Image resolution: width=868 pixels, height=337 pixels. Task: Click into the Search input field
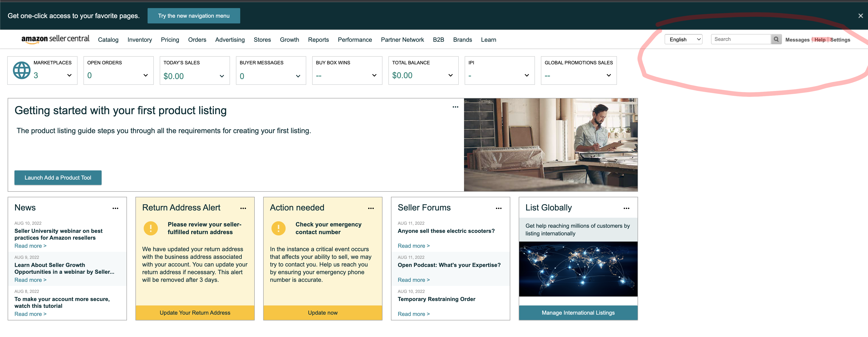coord(740,39)
